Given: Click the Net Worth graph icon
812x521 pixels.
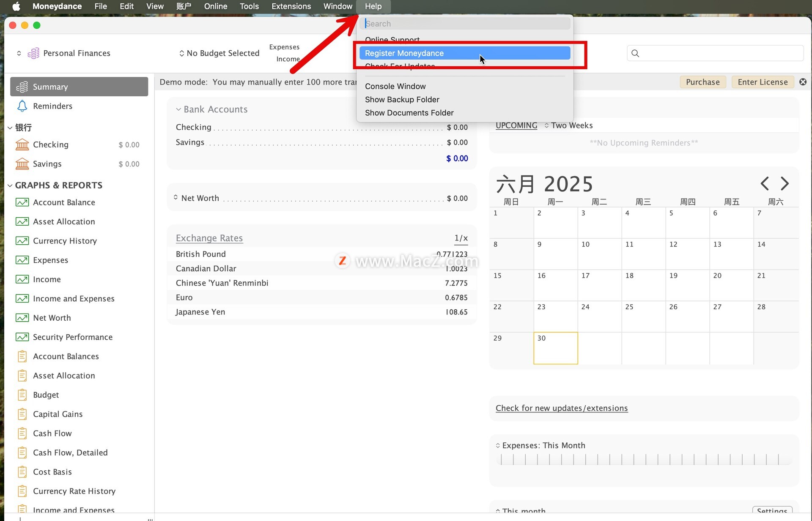Looking at the screenshot, I should (x=22, y=318).
